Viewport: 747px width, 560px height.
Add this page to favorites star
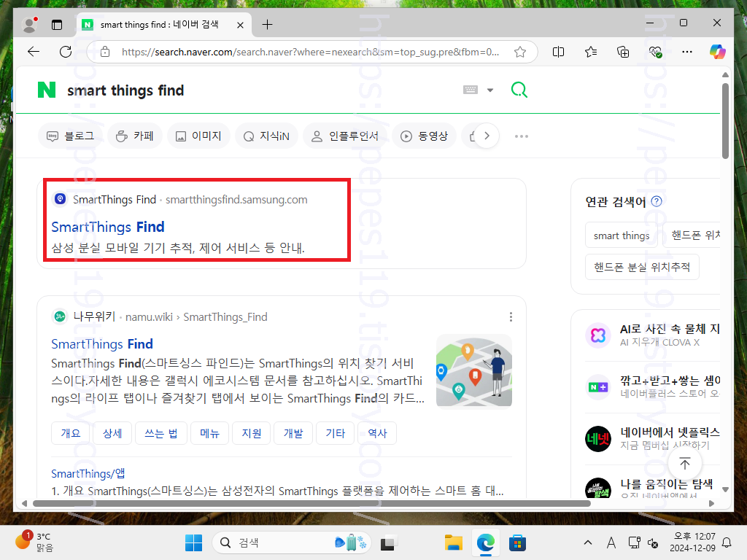pyautogui.click(x=519, y=52)
